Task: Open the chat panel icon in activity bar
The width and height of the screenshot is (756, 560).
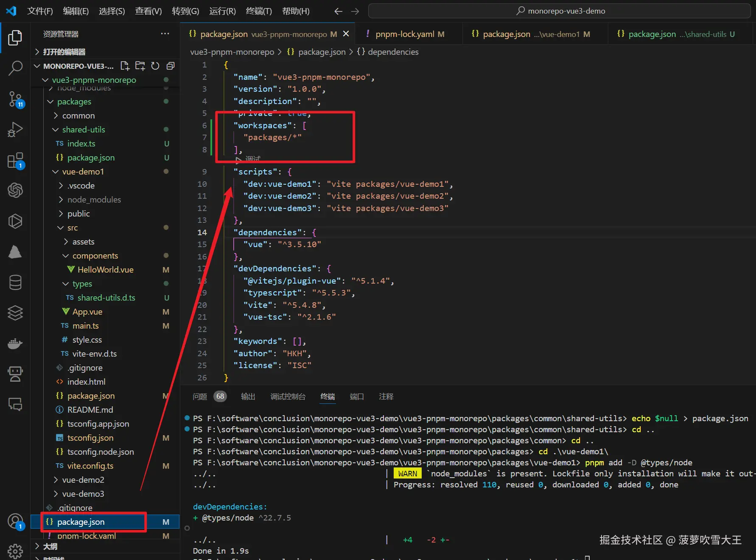Action: click(15, 404)
